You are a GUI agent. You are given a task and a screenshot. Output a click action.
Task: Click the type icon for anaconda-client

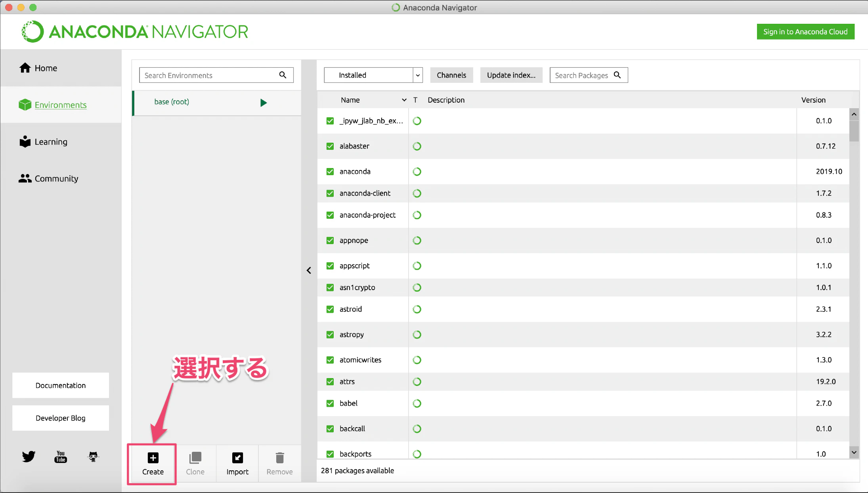417,193
